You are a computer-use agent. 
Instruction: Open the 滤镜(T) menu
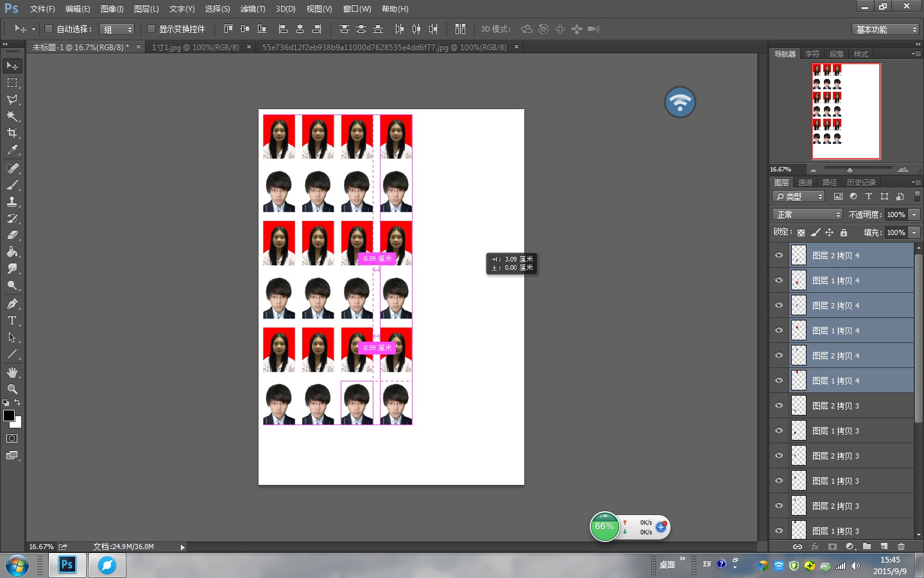252,9
